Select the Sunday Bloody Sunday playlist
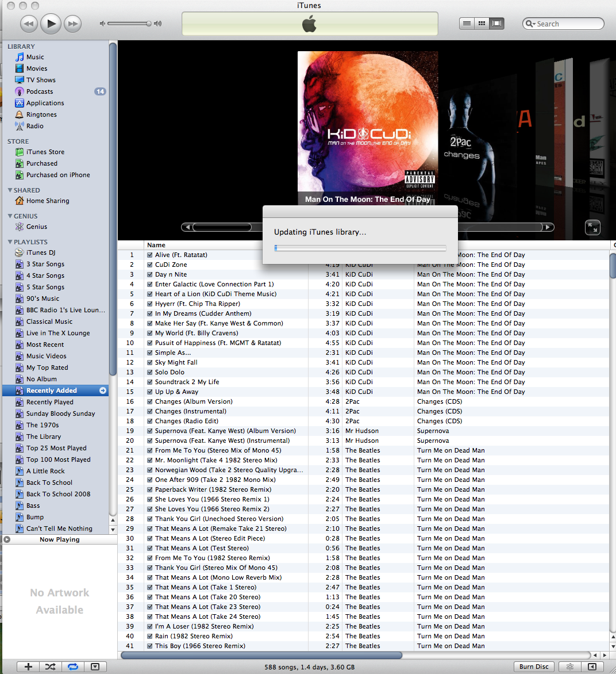 [60, 414]
